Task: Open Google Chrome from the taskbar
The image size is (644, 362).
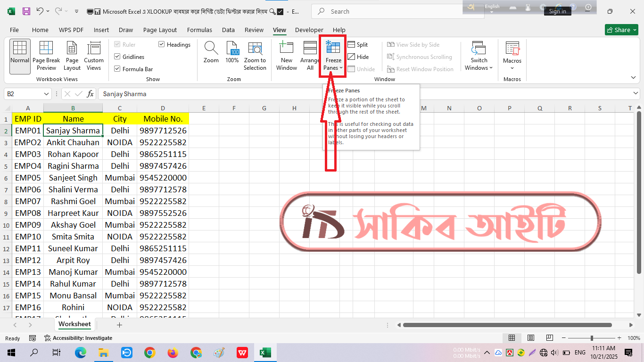Action: [150, 353]
